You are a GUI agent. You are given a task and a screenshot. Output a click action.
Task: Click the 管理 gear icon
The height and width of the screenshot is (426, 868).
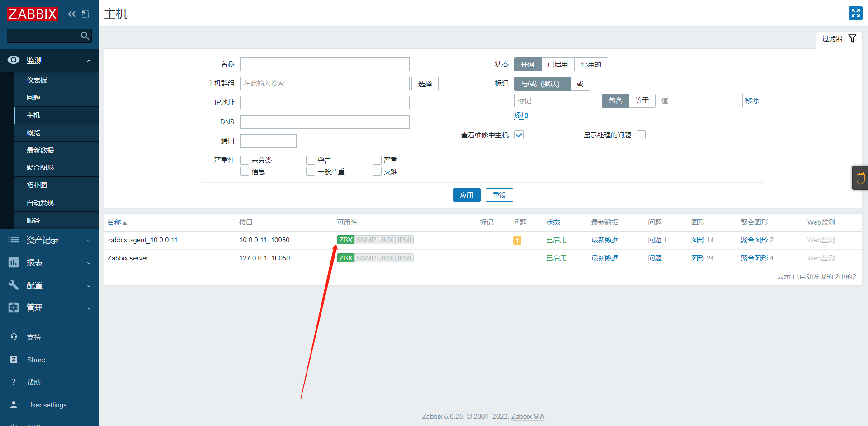coord(14,308)
